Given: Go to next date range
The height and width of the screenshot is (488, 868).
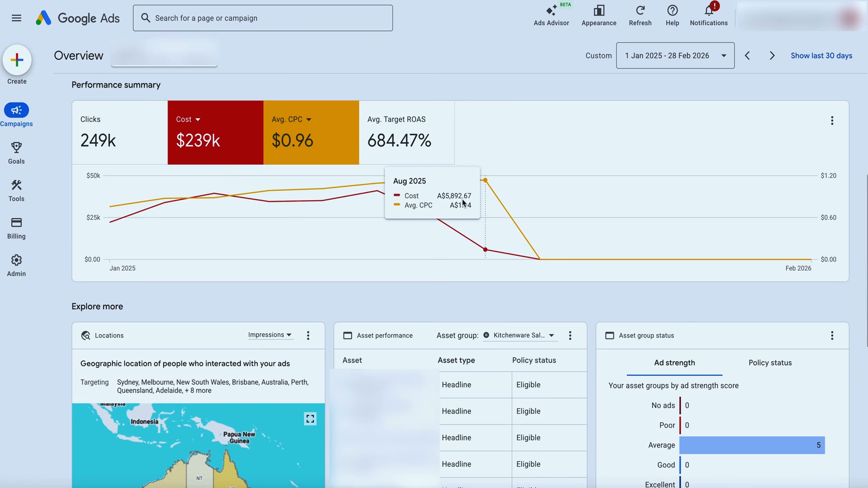Looking at the screenshot, I should pos(772,56).
